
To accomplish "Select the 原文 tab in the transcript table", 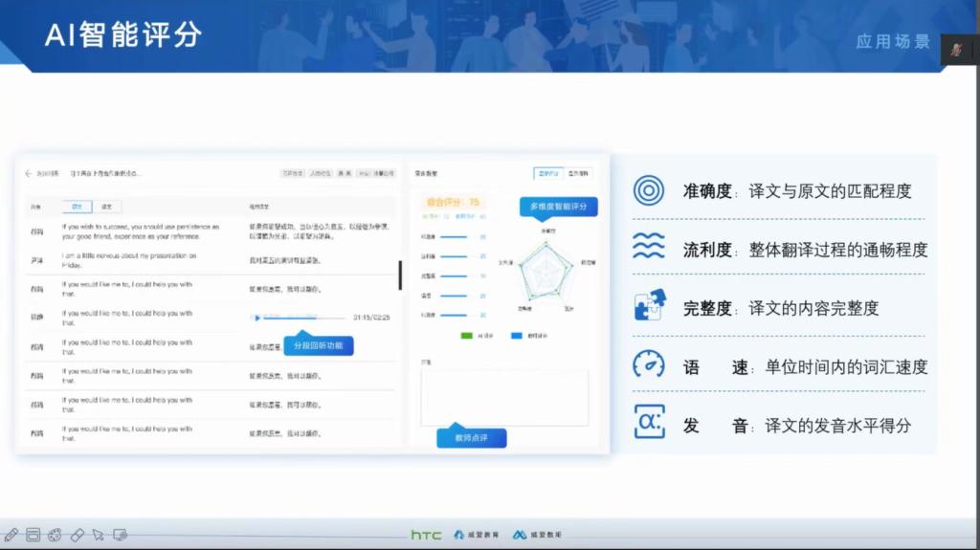I will 77,206.
